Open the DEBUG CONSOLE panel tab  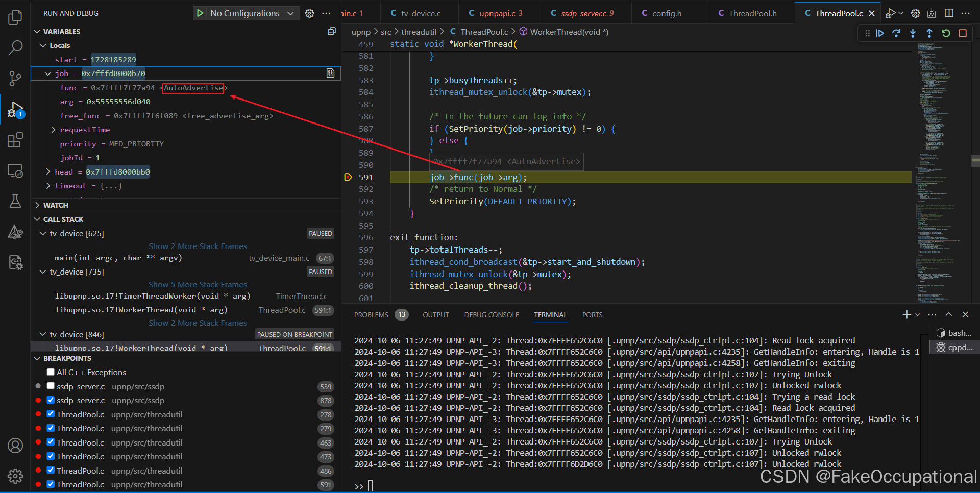[492, 315]
